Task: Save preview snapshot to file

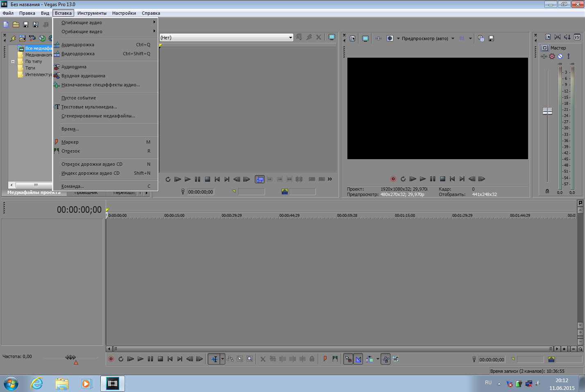Action: 491,38
